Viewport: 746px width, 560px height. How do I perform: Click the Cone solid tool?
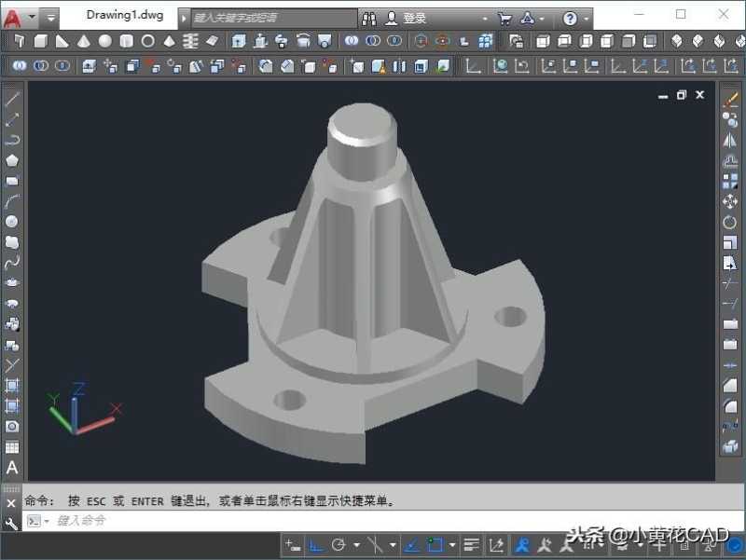tap(84, 41)
